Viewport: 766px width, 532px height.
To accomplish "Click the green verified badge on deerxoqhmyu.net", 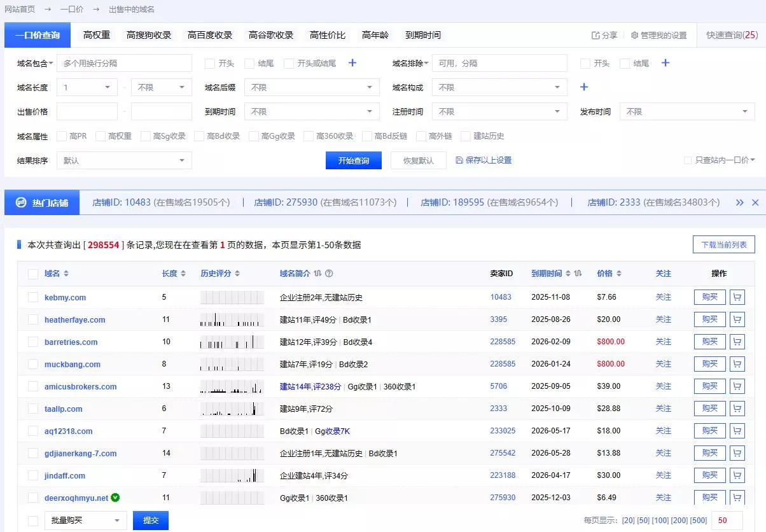I will pos(115,498).
